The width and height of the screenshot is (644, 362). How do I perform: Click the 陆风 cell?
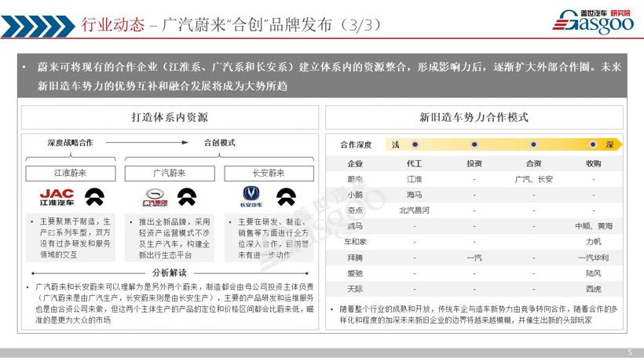[594, 273]
